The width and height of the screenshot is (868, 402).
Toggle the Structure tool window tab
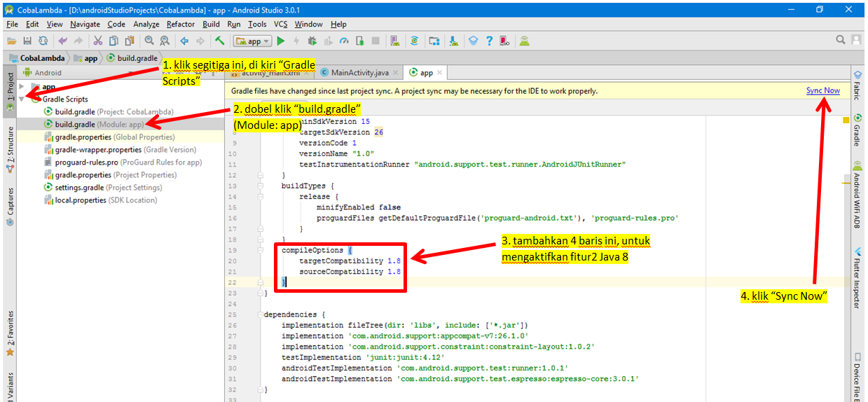[9, 150]
